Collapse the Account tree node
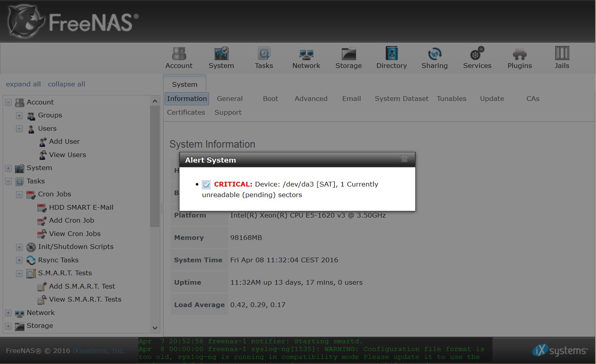 (x=8, y=102)
